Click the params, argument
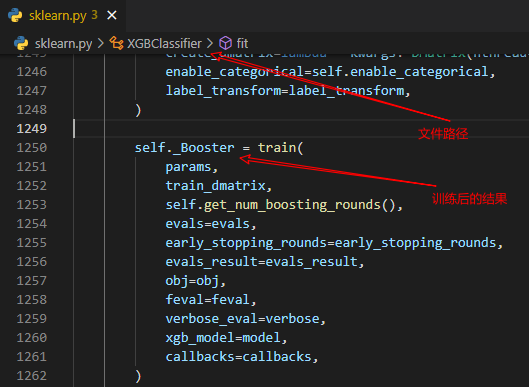 point(192,167)
